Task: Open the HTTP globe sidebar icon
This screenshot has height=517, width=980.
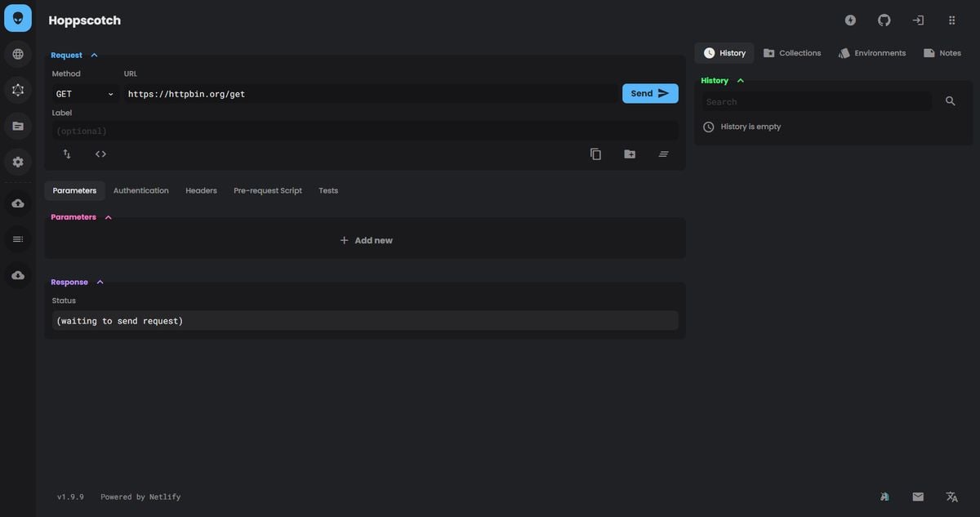Action: tap(18, 54)
